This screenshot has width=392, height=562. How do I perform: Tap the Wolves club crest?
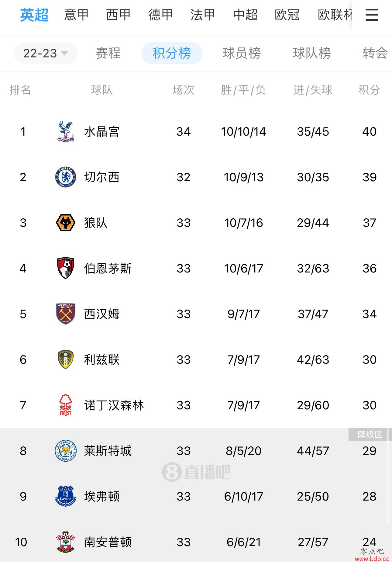click(66, 223)
